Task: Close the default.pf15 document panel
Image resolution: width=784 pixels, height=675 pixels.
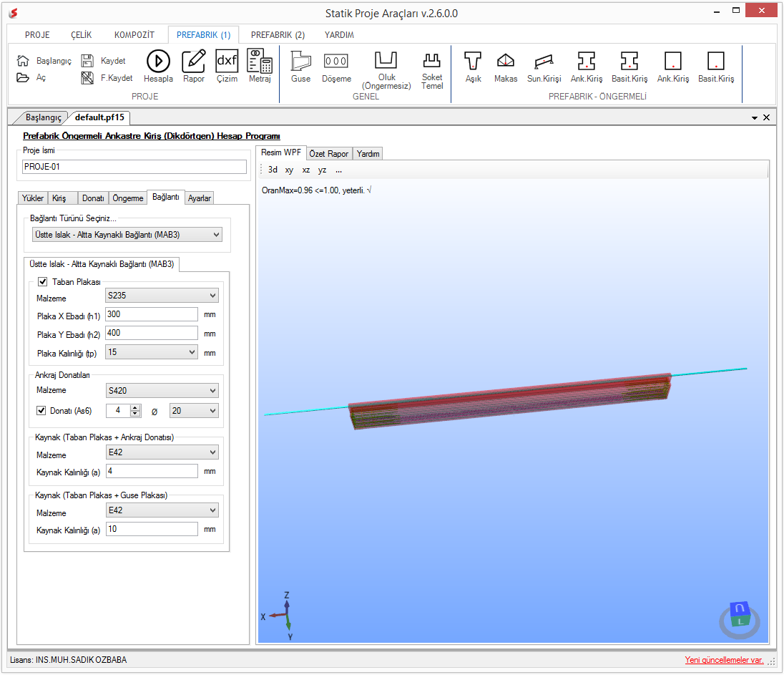Action: pyautogui.click(x=767, y=117)
